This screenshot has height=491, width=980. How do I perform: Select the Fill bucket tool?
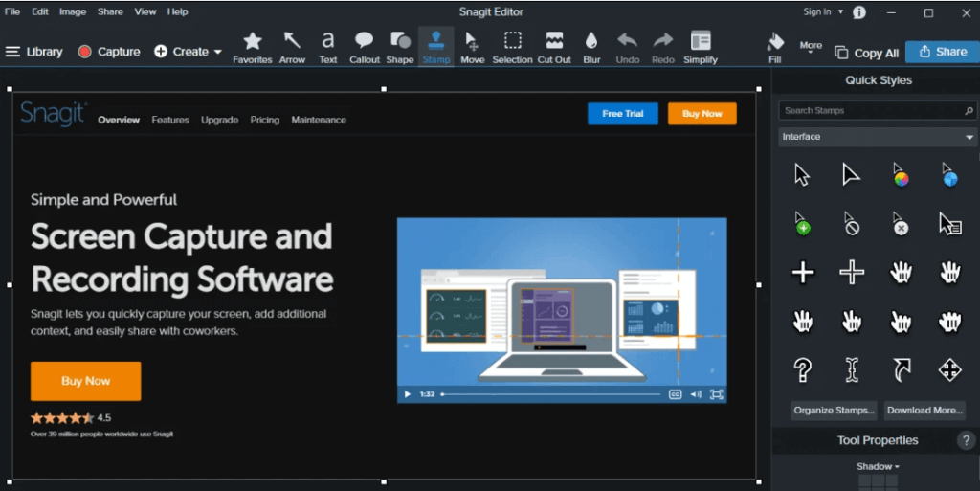click(775, 48)
